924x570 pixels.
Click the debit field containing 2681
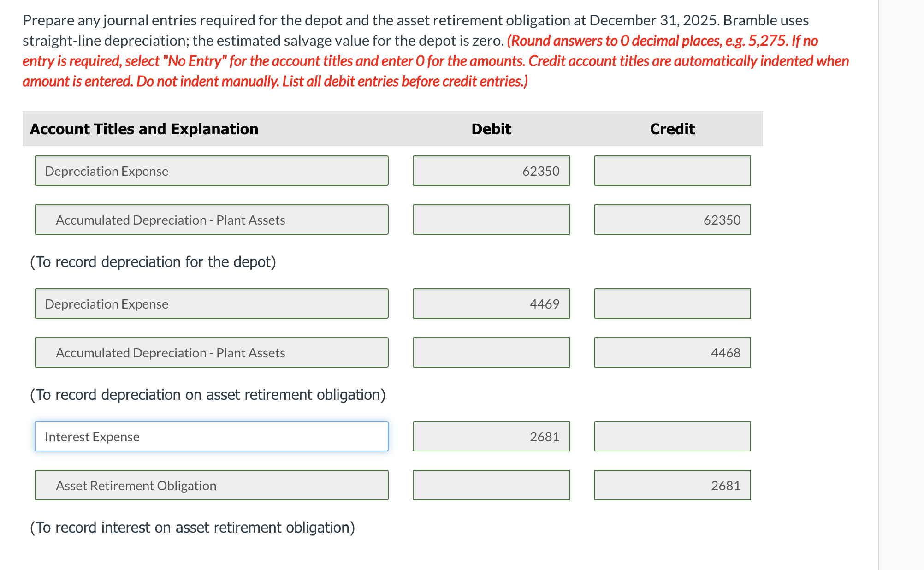491,436
